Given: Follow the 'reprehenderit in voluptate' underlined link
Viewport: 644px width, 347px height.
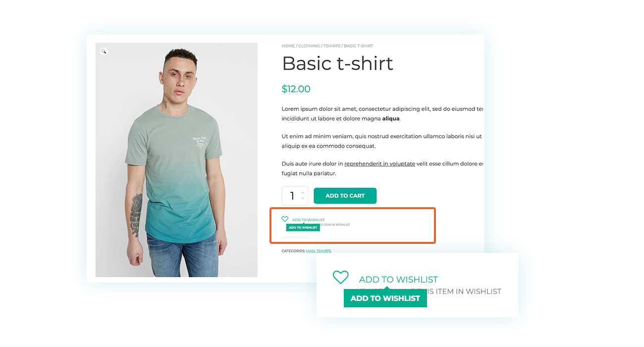Looking at the screenshot, I should (380, 164).
